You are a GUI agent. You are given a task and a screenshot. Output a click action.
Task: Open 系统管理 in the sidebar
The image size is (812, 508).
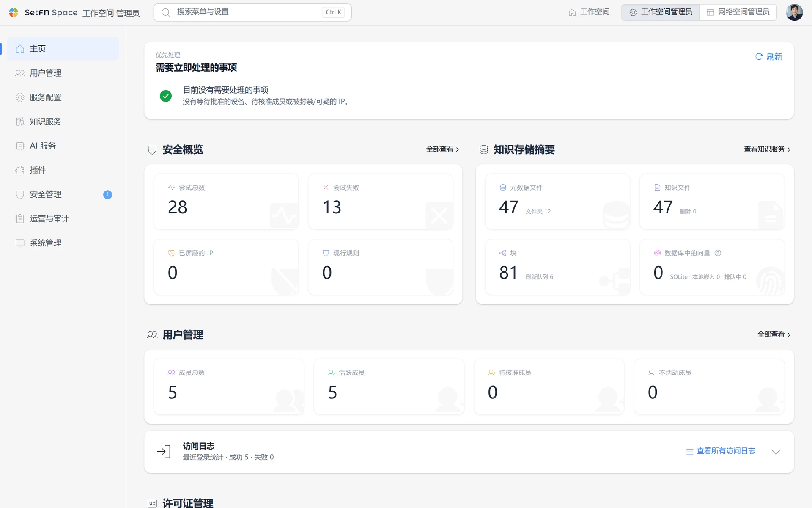point(63,243)
